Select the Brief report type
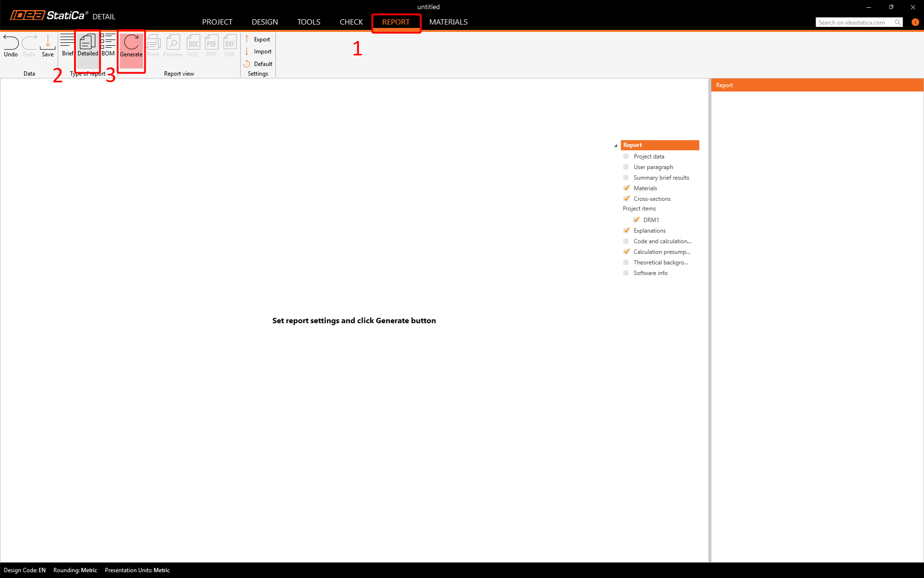The width and height of the screenshot is (924, 578). coord(67,46)
